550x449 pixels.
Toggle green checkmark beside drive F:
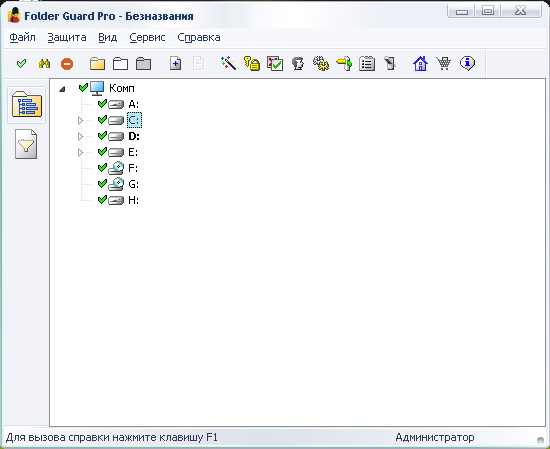tap(102, 168)
